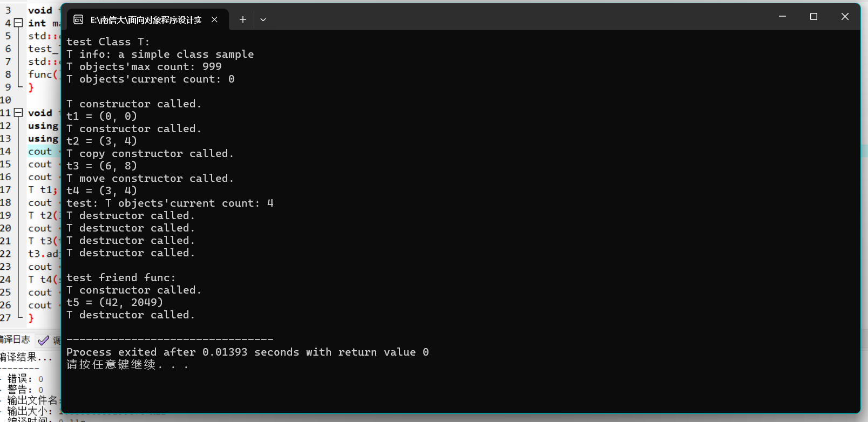Click the 'T t1;' code line

[43, 190]
